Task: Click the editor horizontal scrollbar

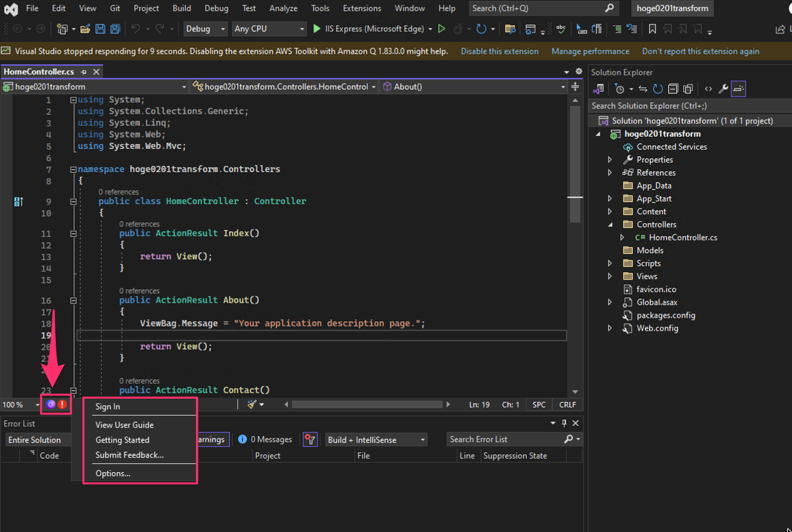Action: point(367,405)
